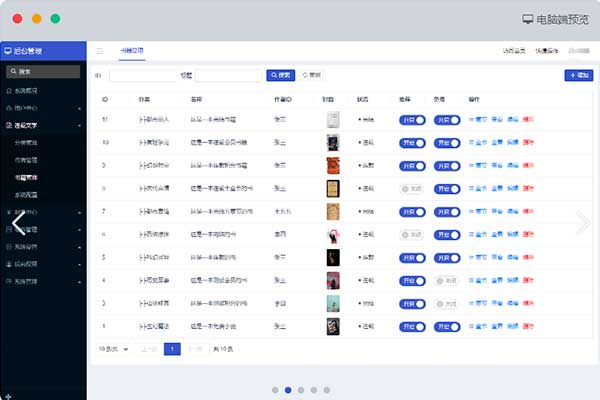Turn off recommend toggle for book ID 7
This screenshot has width=600, height=400.
coord(412,212)
